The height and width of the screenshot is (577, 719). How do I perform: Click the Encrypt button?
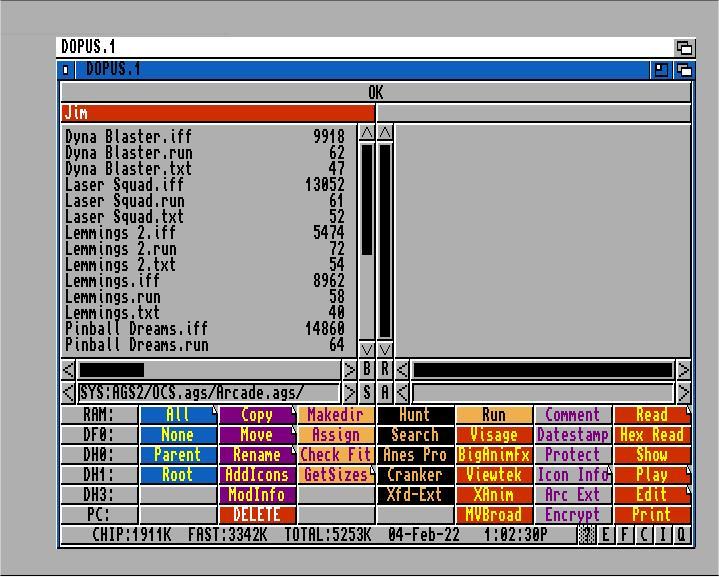click(573, 515)
